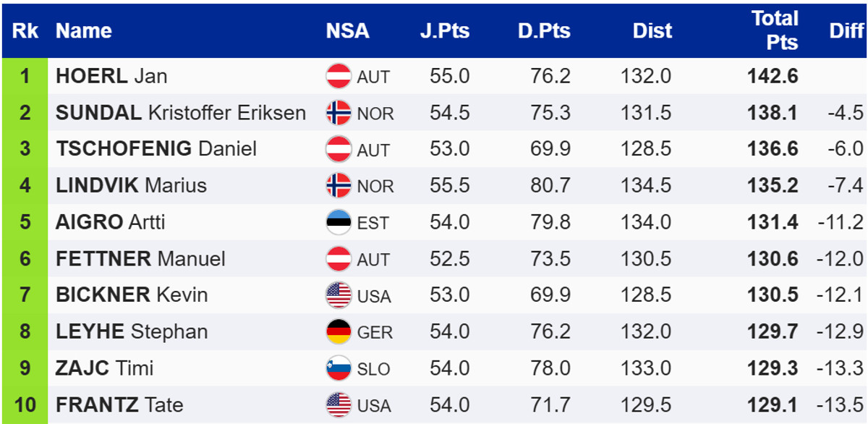Viewport: 868px width, 424px height.
Task: Open athlete LINDVIK Marius
Action: coord(131,185)
